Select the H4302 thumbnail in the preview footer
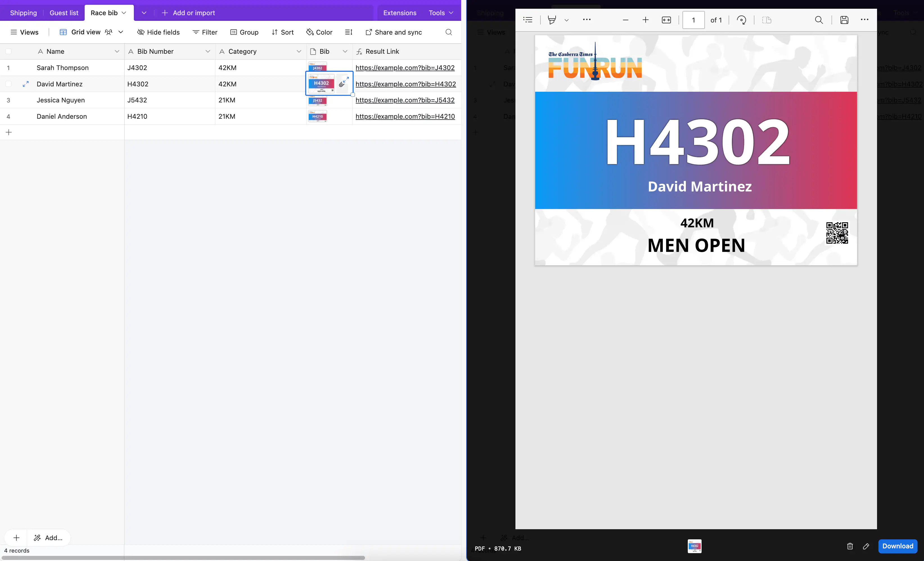The height and width of the screenshot is (561, 924). point(695,546)
